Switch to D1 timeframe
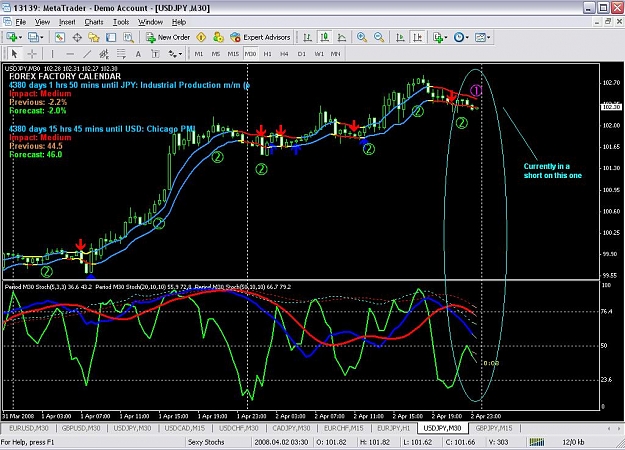The image size is (625, 450). [302, 54]
